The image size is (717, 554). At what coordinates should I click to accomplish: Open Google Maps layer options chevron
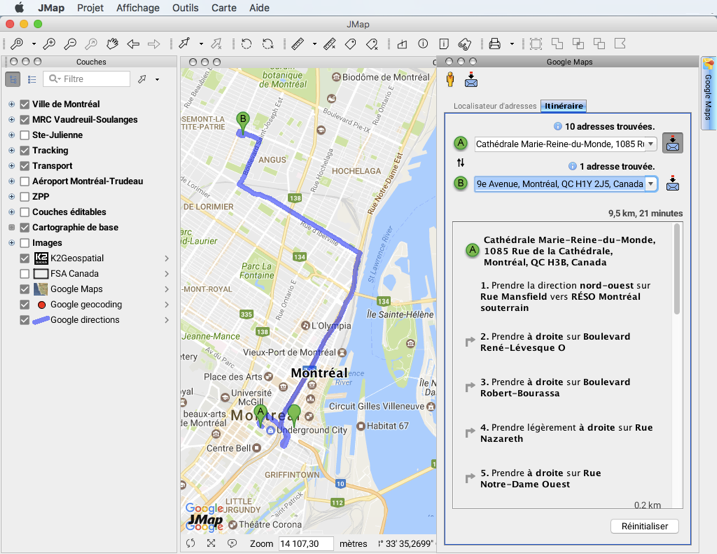(x=166, y=289)
